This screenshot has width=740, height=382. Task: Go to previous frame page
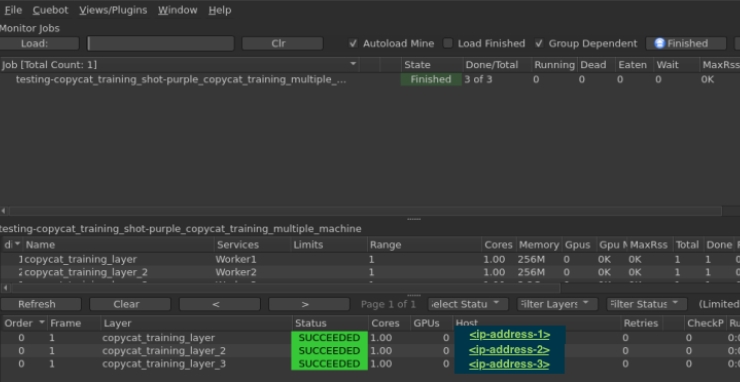219,304
